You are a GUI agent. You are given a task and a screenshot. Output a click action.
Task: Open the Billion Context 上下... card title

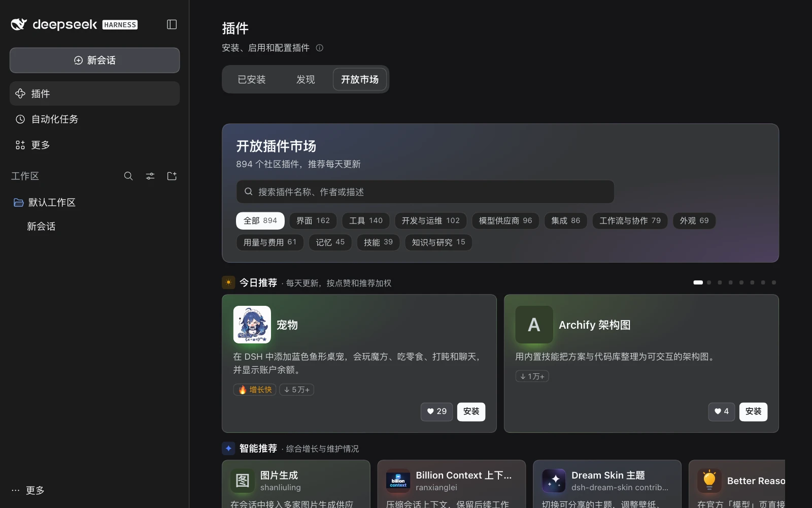[x=464, y=475]
